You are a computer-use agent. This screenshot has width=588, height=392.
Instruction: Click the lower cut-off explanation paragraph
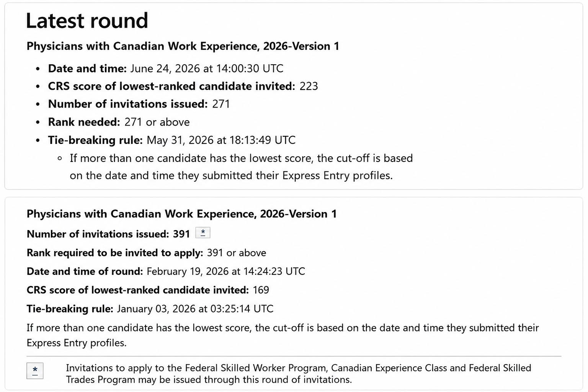(283, 335)
